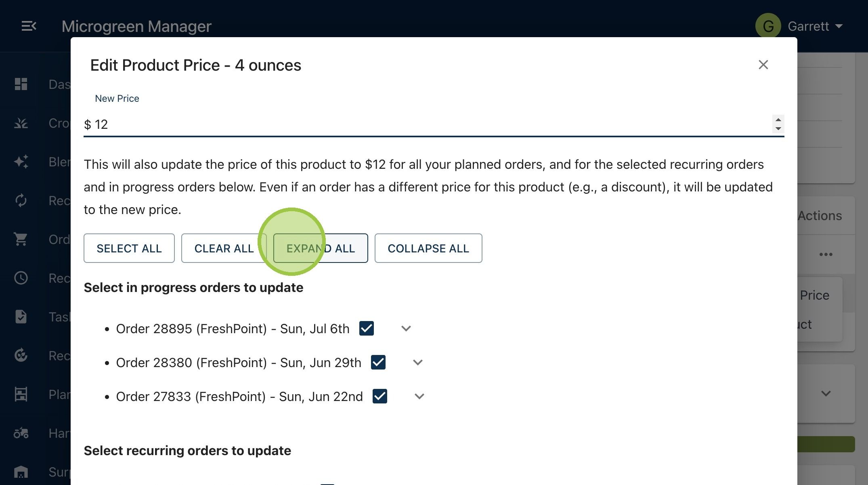Click the clock icon in the sidebar
This screenshot has width=868, height=485.
click(x=21, y=278)
